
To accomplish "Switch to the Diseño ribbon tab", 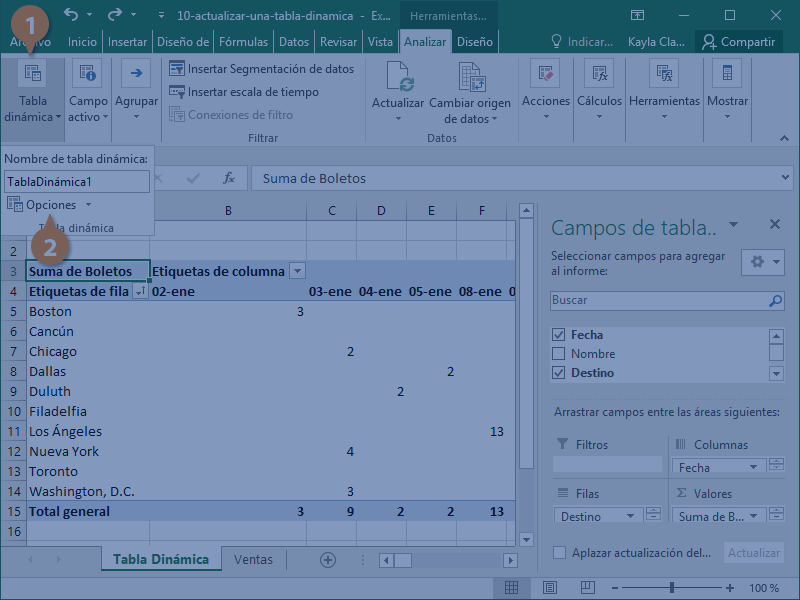I will click(x=474, y=41).
